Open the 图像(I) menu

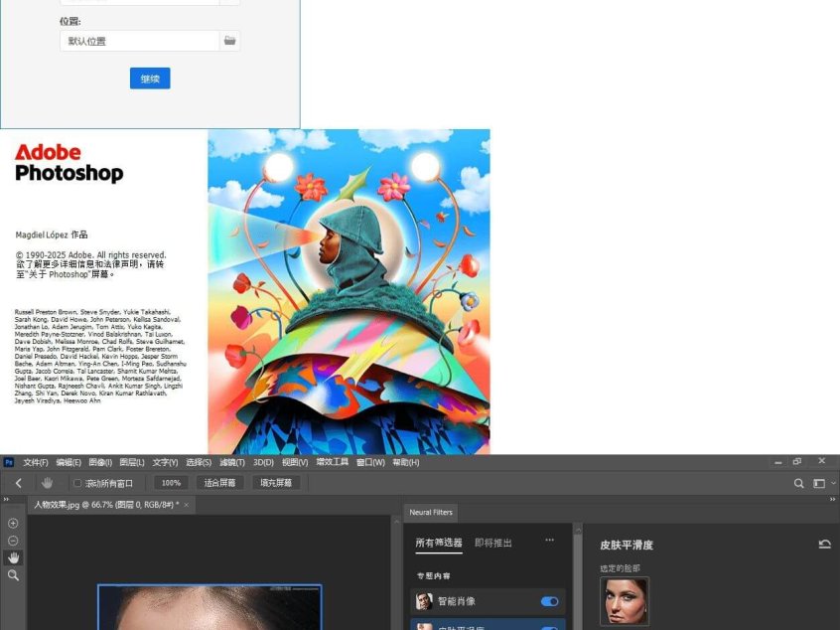pyautogui.click(x=100, y=462)
